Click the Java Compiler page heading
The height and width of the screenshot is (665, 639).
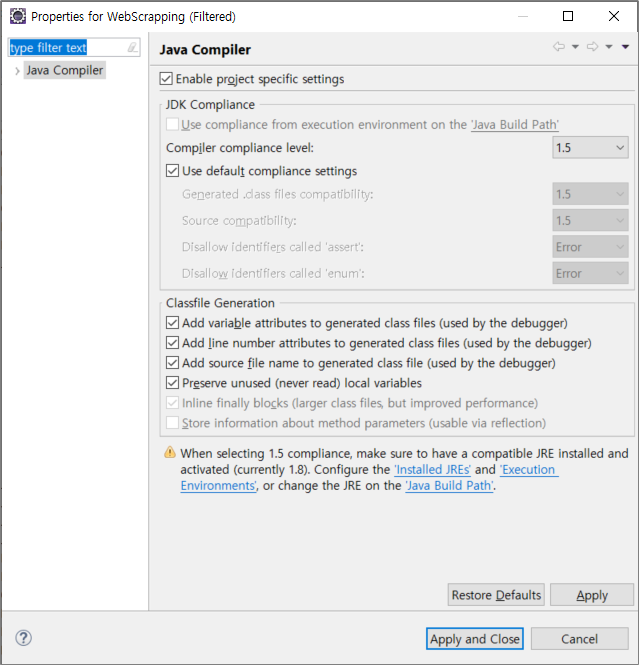tap(205, 50)
